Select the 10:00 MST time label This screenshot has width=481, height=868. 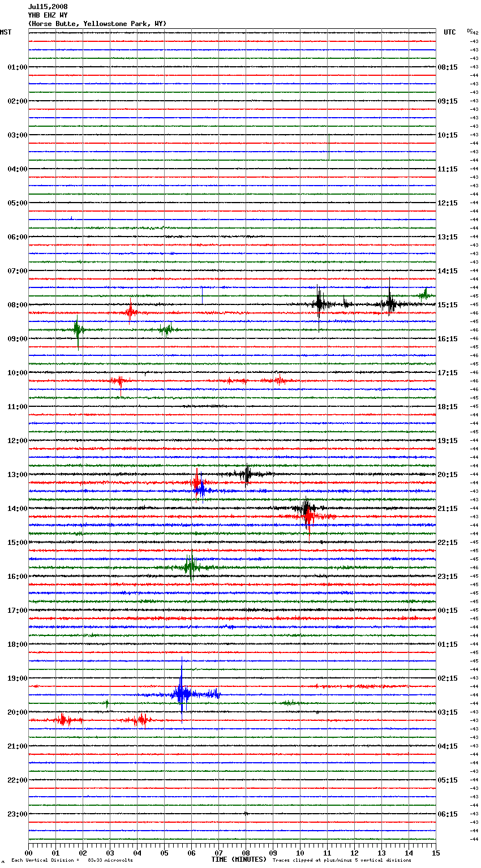pyautogui.click(x=18, y=373)
